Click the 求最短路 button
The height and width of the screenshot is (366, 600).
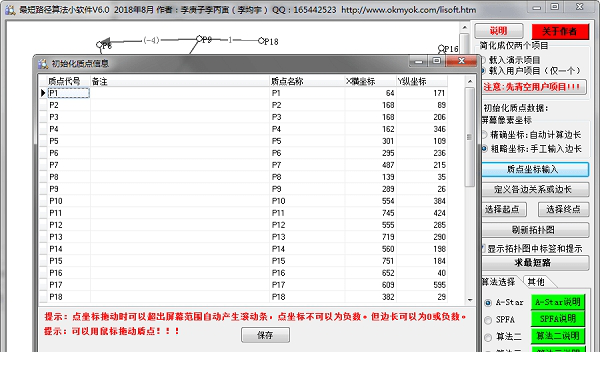535,263
